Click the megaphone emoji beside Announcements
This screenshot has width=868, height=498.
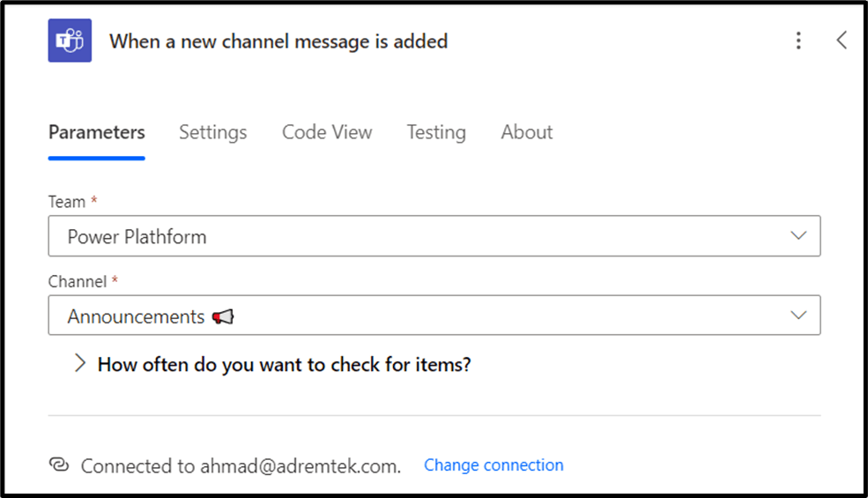223,316
